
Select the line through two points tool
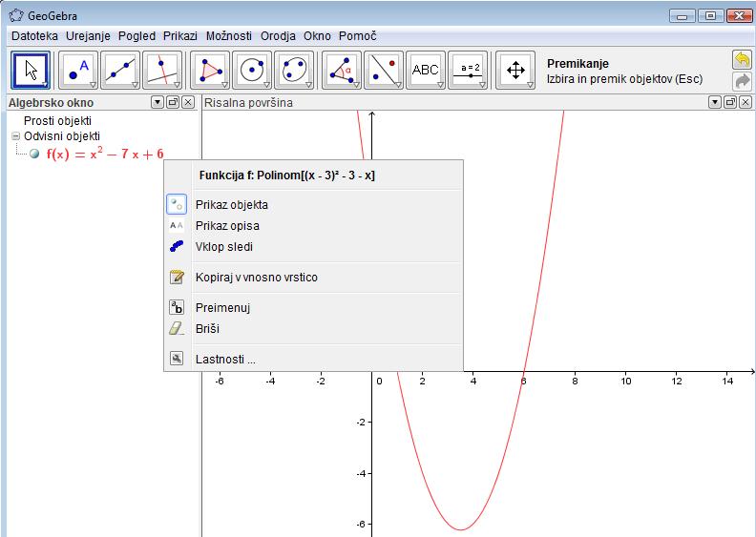click(x=121, y=71)
